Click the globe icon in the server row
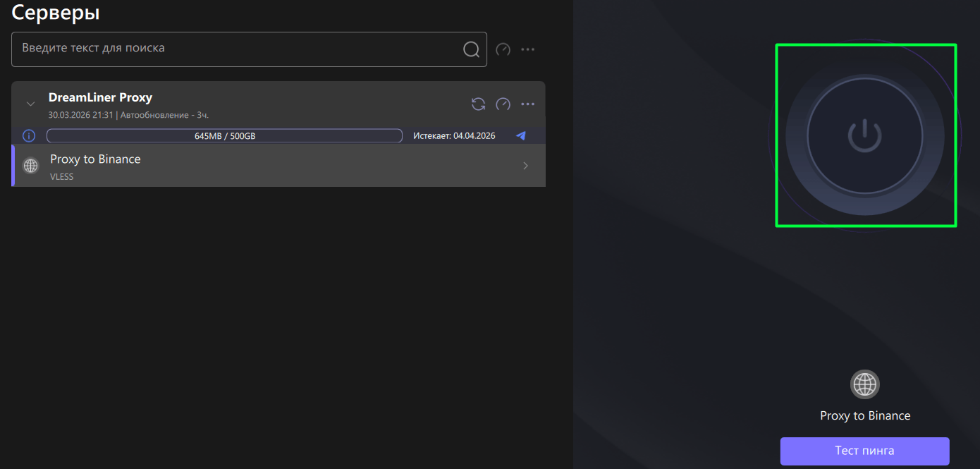Screen dimensions: 980x469 coord(30,166)
